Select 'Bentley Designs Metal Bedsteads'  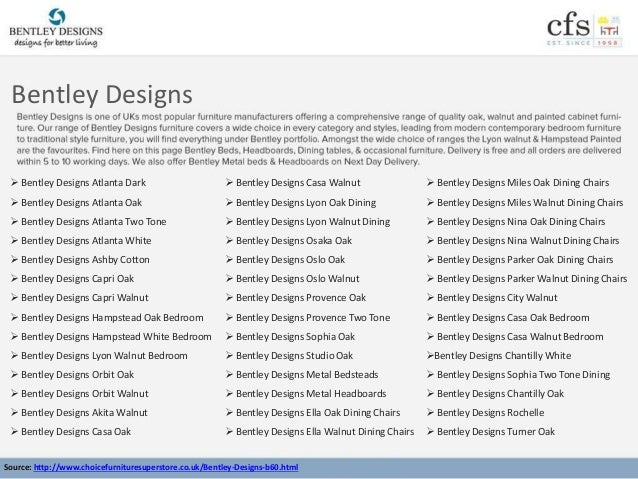(307, 375)
